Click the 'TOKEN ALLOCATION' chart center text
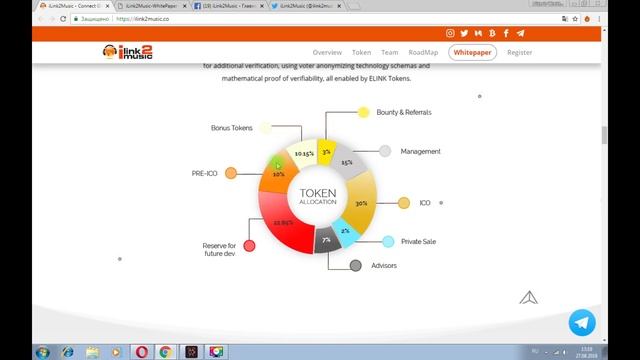The width and height of the screenshot is (640, 360). pos(318,196)
